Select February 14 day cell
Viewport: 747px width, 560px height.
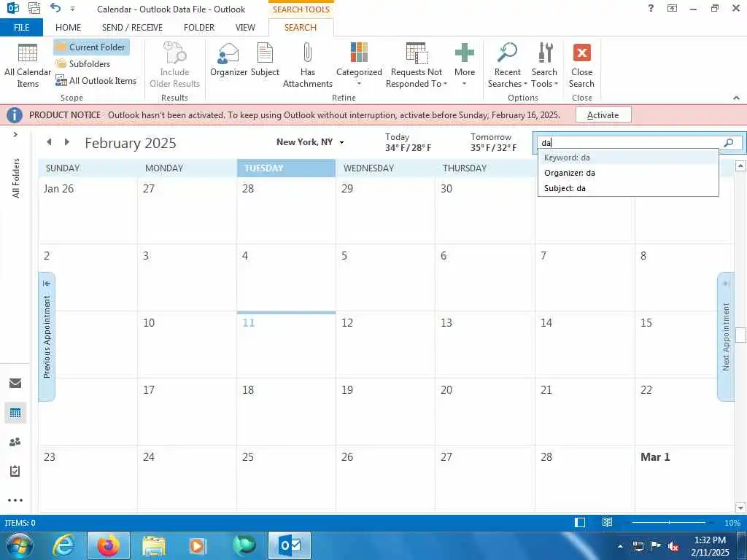point(584,344)
